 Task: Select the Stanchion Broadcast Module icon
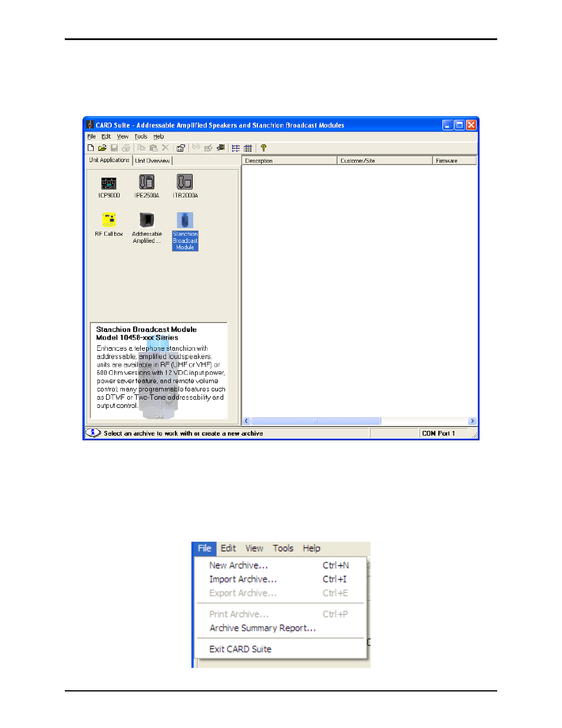(x=185, y=221)
